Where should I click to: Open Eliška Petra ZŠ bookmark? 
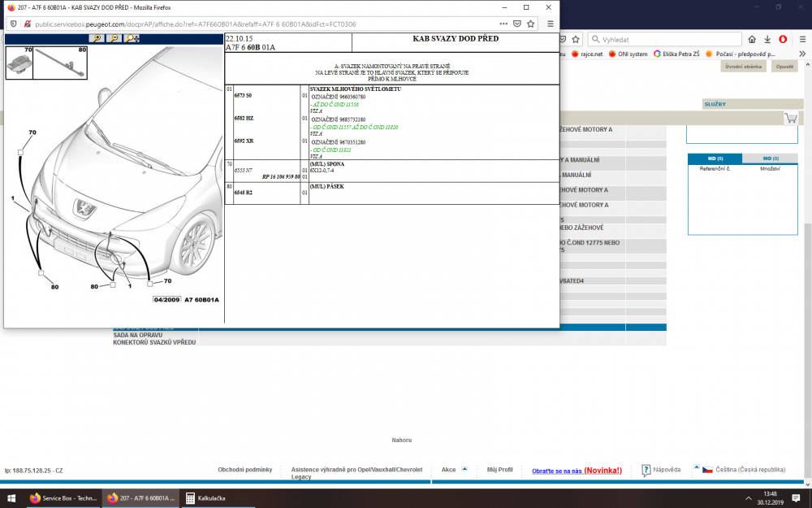tap(676, 54)
